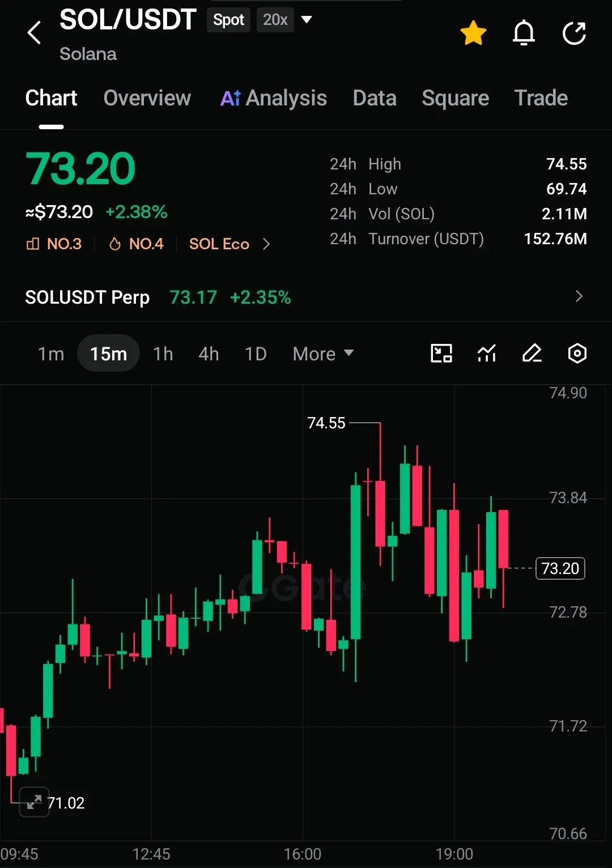Viewport: 612px width, 868px height.
Task: Tap the 19:00 time axis label
Action: 454,854
